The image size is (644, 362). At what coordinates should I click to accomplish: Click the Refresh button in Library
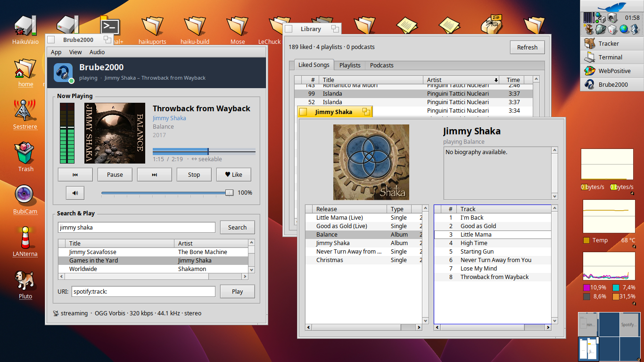tap(527, 47)
